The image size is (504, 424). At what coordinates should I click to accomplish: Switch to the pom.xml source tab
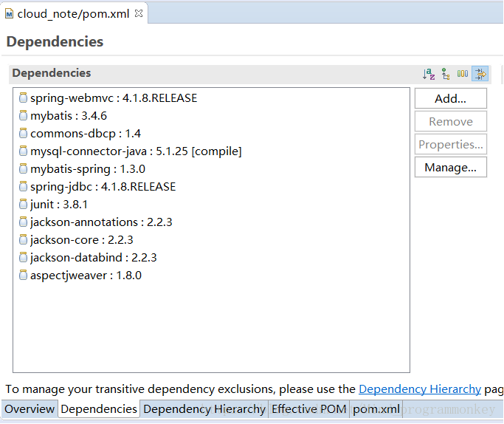tap(376, 409)
